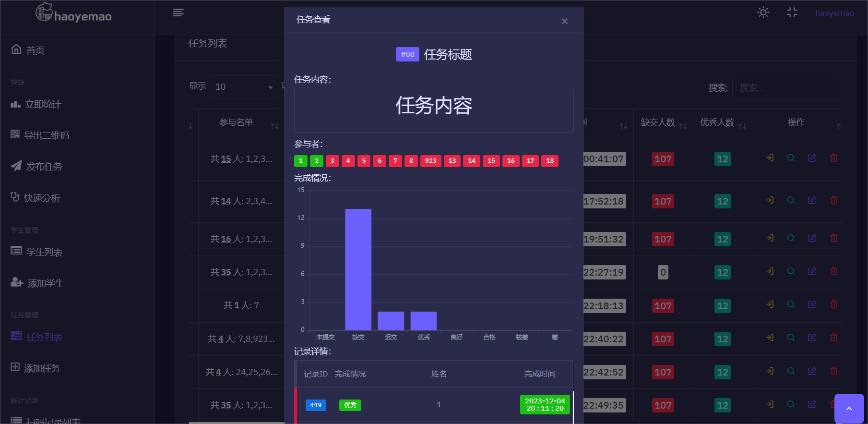Toggle light/dark theme sun icon
The height and width of the screenshot is (424, 868).
tap(763, 12)
